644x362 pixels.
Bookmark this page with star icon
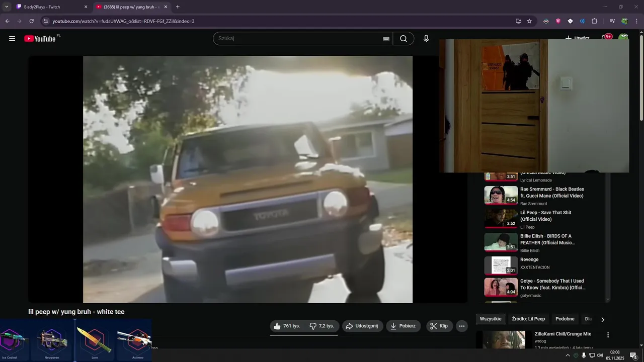point(529,21)
